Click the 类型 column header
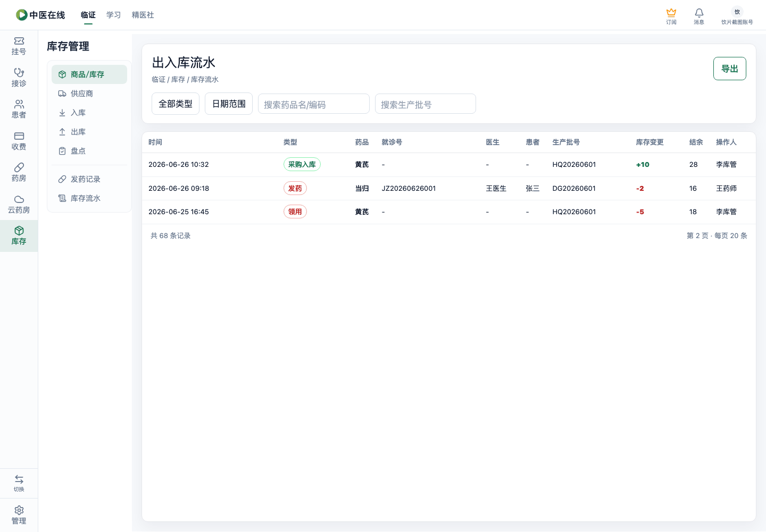 (x=290, y=142)
